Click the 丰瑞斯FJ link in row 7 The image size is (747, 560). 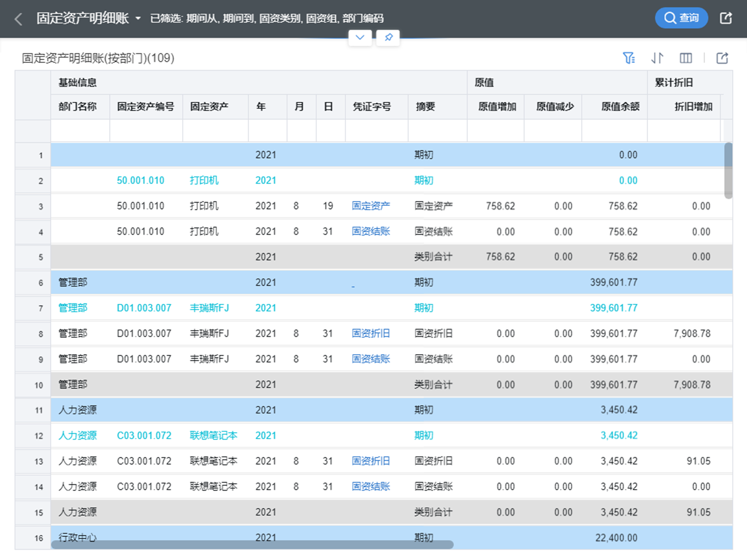(210, 308)
